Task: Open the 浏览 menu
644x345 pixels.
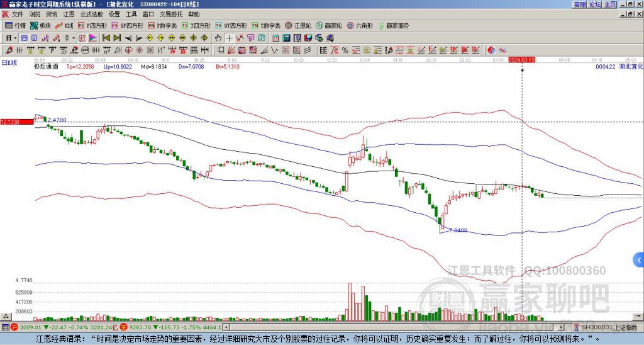Action: (35, 14)
